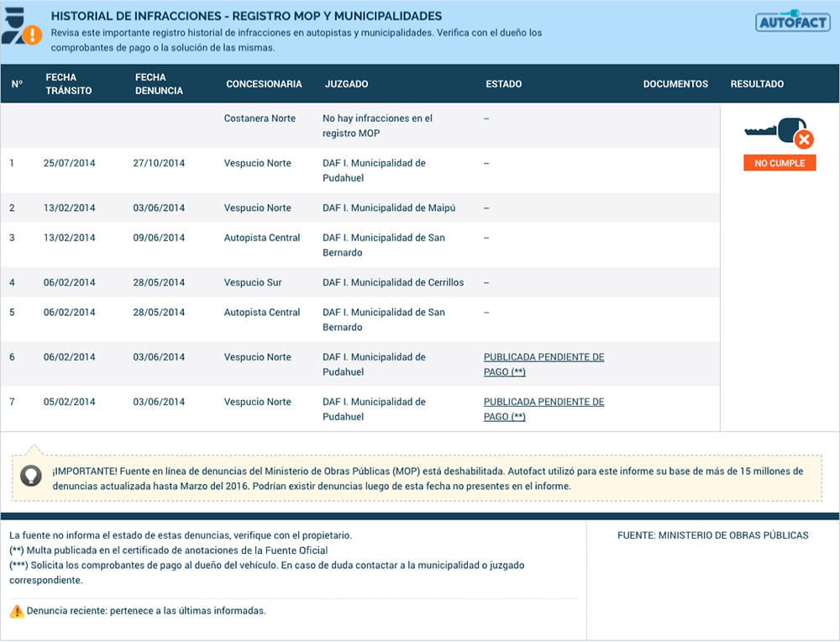Select the Costanera Norte concessionaire cell
The width and height of the screenshot is (840, 642).
(260, 118)
